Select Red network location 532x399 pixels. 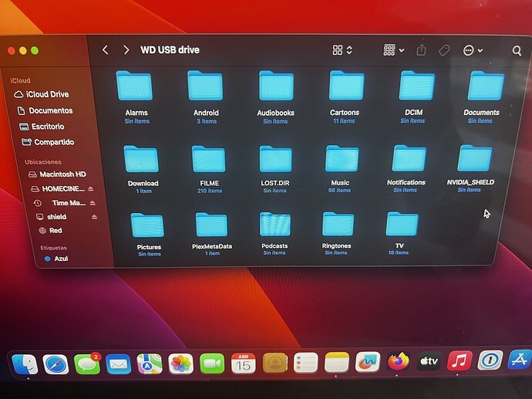coord(51,231)
